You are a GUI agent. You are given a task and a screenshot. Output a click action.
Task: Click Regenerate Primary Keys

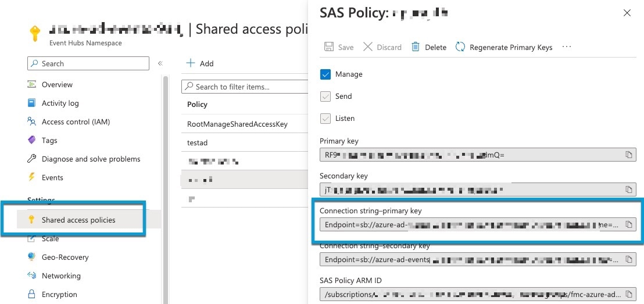point(504,47)
